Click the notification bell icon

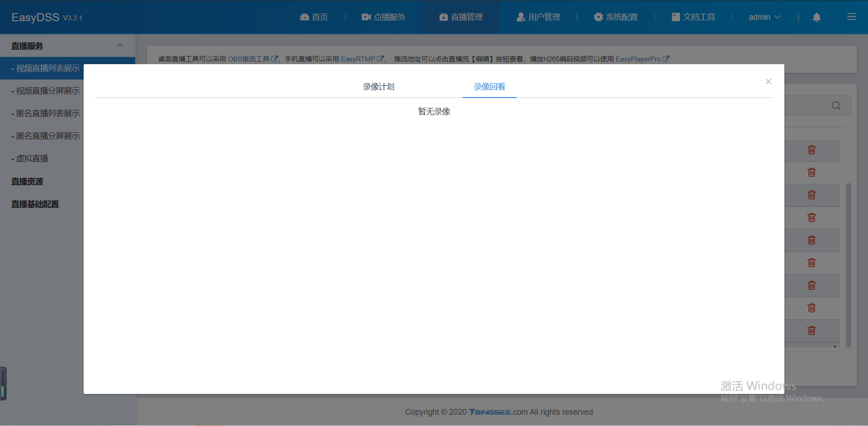tap(816, 17)
